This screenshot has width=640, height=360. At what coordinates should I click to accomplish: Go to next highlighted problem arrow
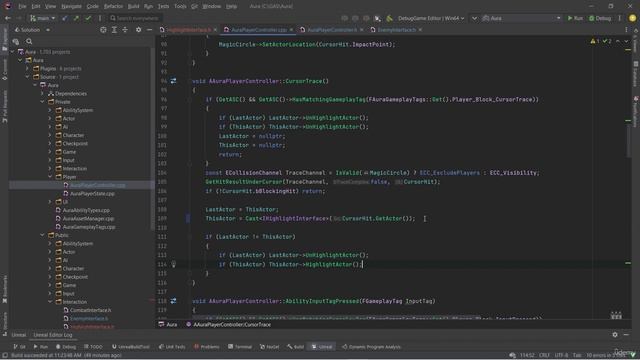[626, 41]
